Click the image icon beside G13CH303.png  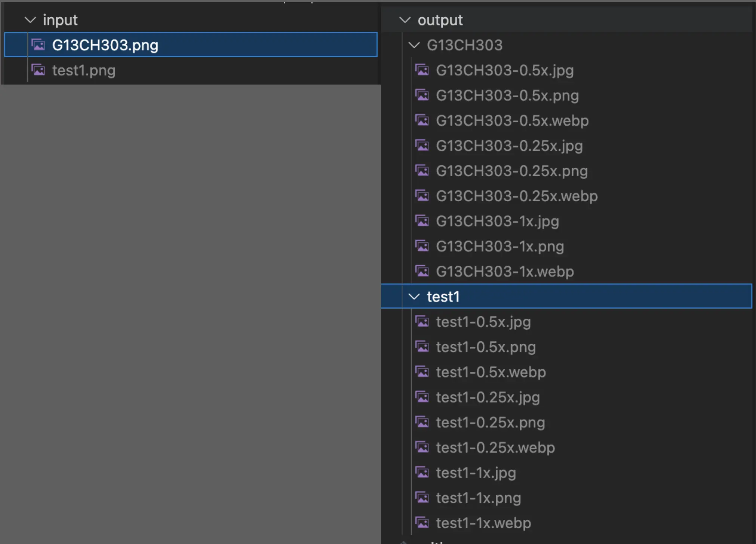[x=38, y=45]
